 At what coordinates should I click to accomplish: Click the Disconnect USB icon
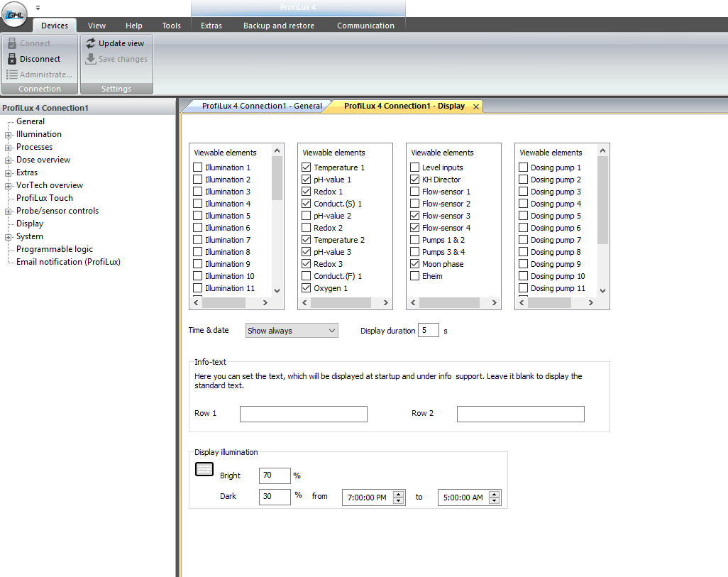click(12, 59)
